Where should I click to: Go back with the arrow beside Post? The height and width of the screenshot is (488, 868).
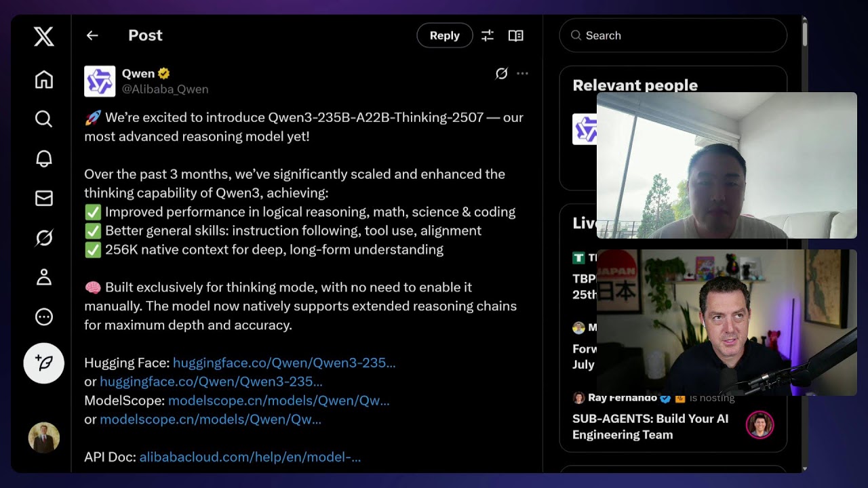(92, 35)
